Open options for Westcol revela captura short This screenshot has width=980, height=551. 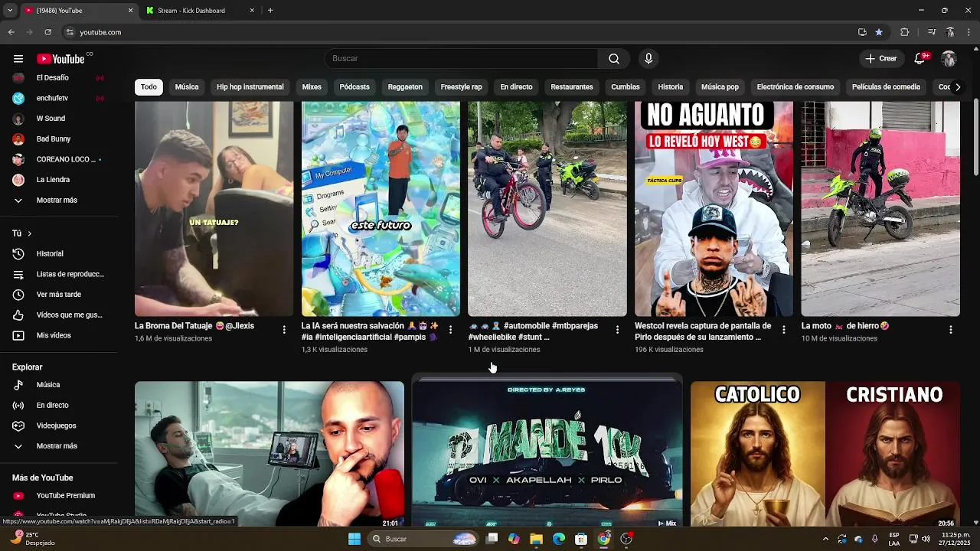783,330
